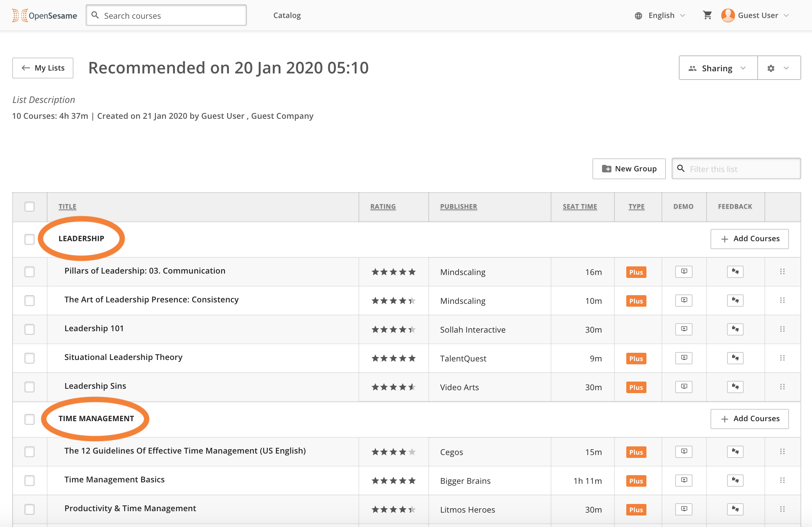
Task: Check the LEADERSHIP group checkbox
Action: click(30, 239)
